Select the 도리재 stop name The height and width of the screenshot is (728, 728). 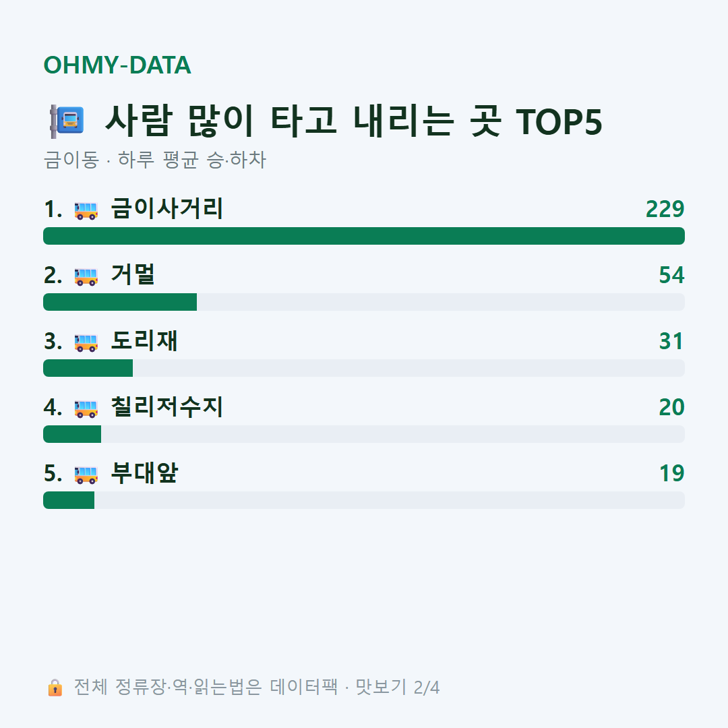(144, 341)
